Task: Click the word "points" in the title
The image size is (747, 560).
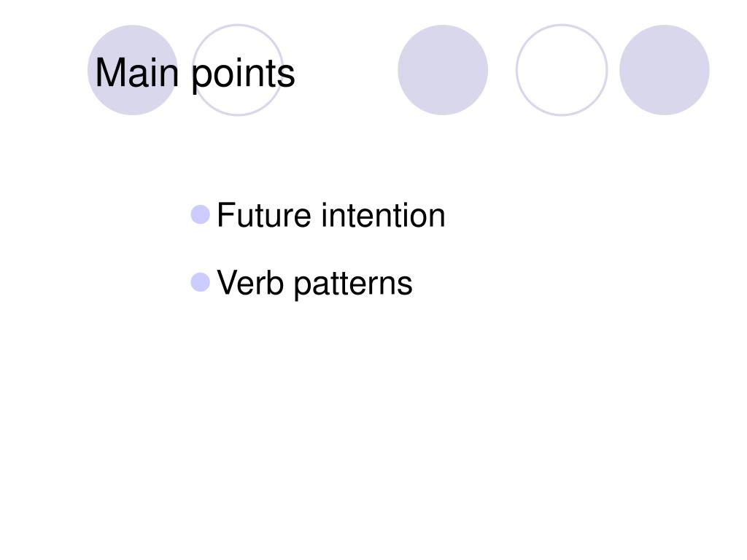Action: (244, 74)
